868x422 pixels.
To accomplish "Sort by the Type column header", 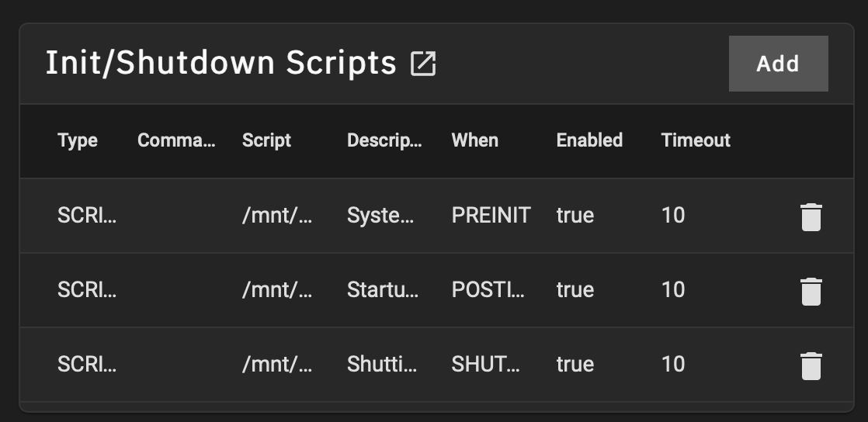I will (x=78, y=140).
